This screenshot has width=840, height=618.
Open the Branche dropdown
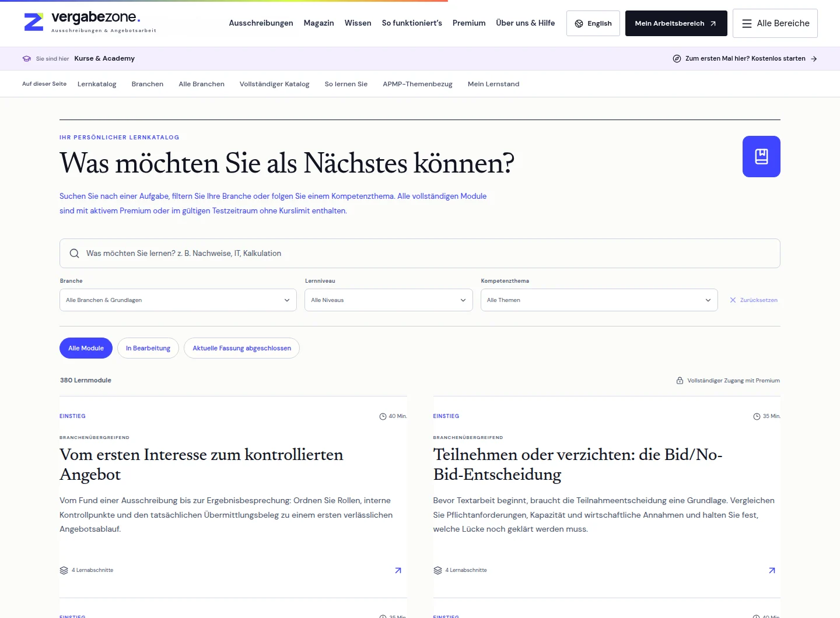pos(178,300)
